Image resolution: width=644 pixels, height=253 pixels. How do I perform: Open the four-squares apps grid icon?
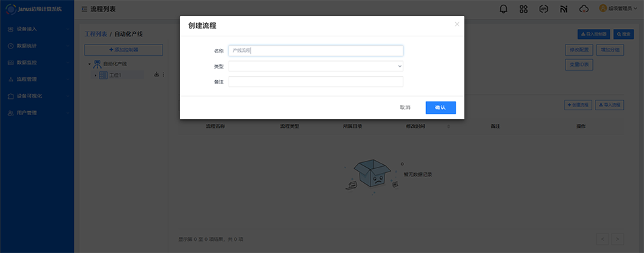click(x=524, y=9)
